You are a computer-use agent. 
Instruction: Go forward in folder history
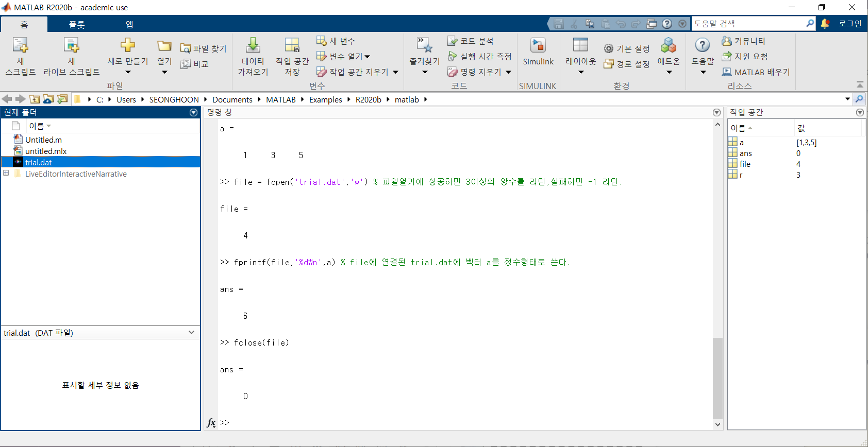tap(21, 99)
